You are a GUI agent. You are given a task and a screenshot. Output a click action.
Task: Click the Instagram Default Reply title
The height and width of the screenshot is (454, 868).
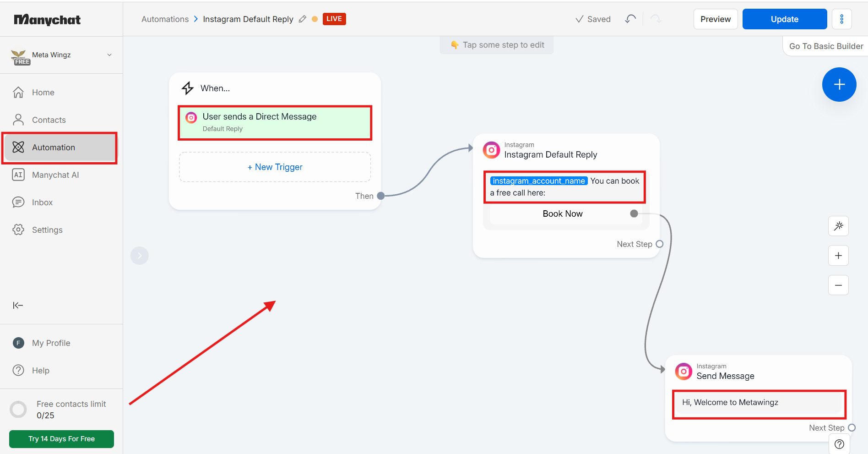[x=248, y=19]
